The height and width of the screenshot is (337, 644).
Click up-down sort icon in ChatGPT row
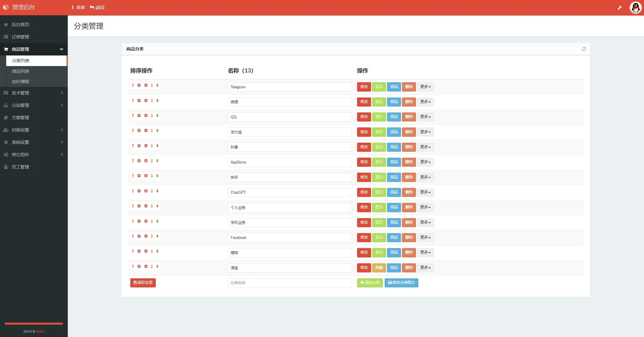pyautogui.click(x=158, y=191)
